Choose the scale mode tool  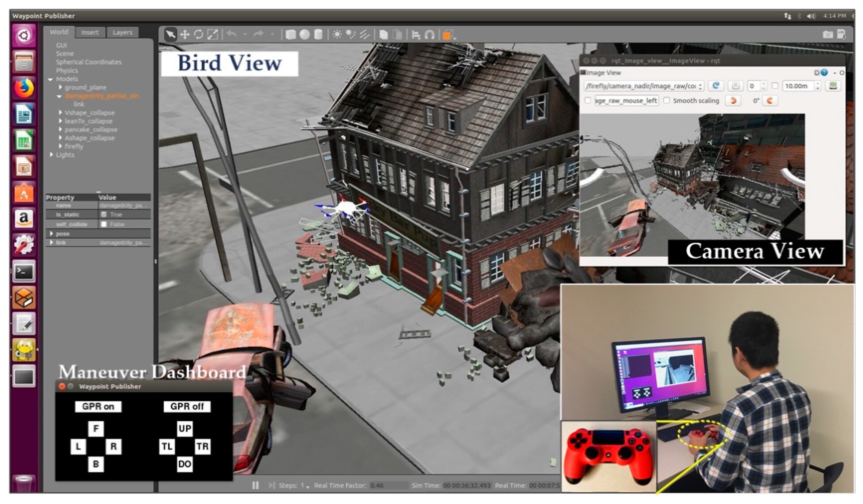[x=213, y=35]
